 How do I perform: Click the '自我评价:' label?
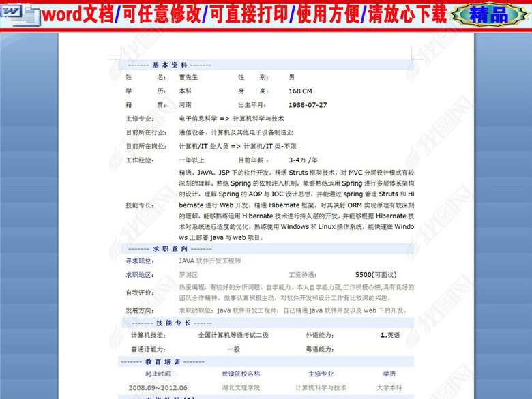[140, 293]
